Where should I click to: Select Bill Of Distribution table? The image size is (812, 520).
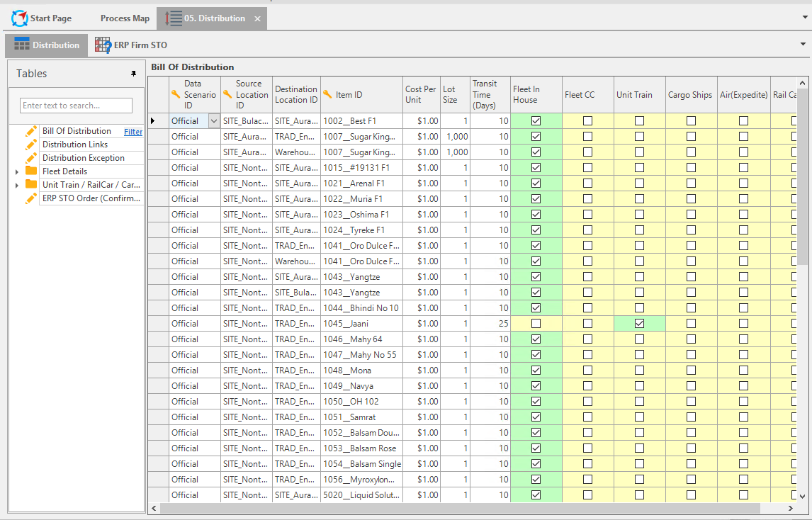(x=77, y=131)
